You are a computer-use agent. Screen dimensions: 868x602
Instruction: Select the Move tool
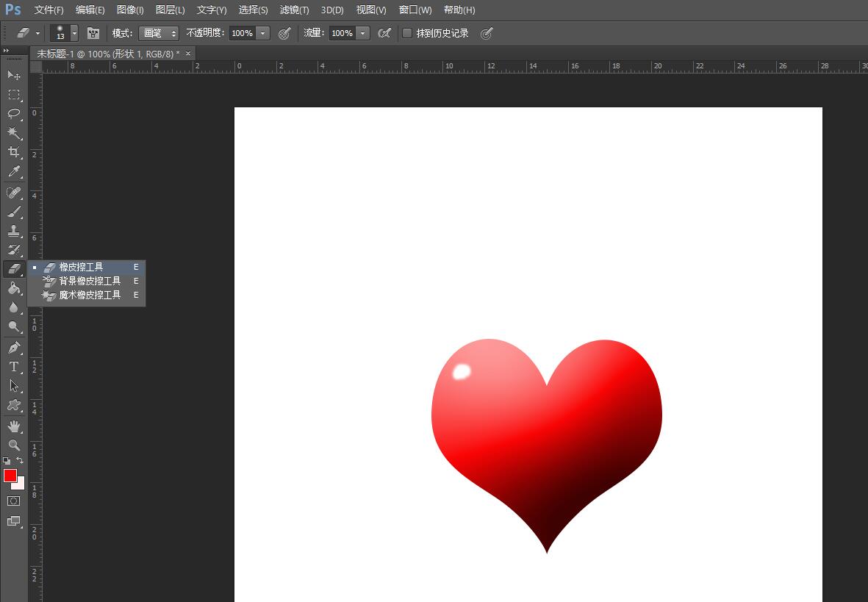tap(13, 75)
